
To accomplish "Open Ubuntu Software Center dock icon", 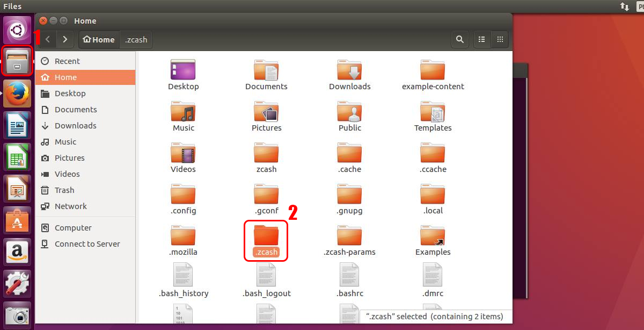I will click(x=18, y=220).
